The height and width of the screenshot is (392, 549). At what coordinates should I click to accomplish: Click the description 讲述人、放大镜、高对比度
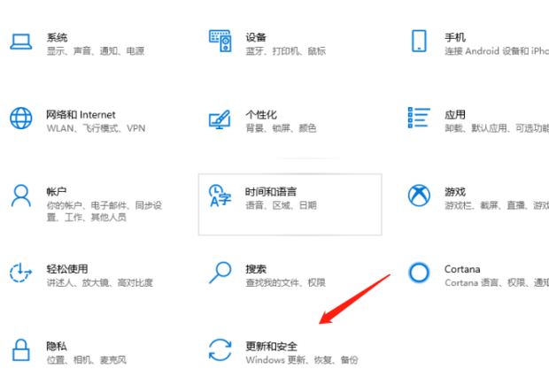[100, 283]
